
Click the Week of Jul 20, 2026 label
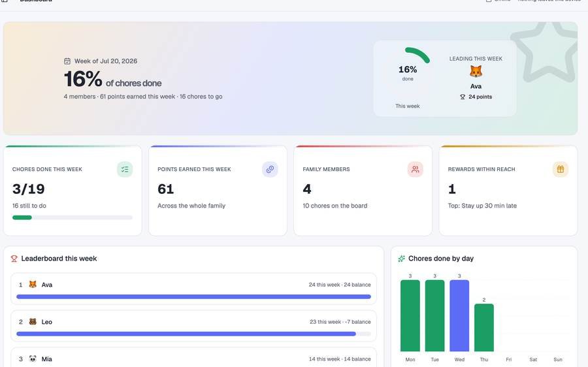(106, 61)
